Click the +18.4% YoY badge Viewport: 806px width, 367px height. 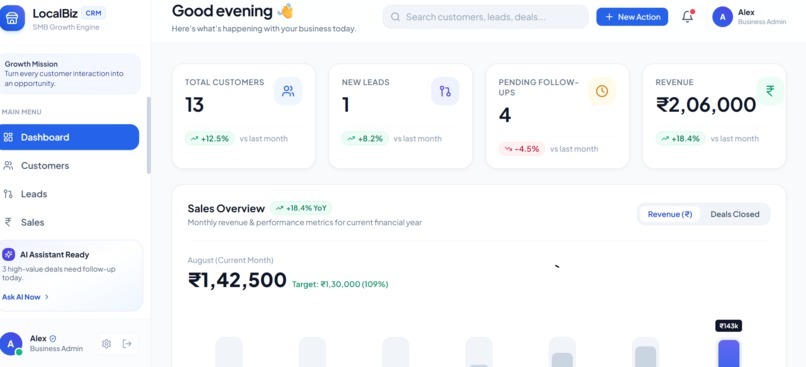click(x=301, y=208)
